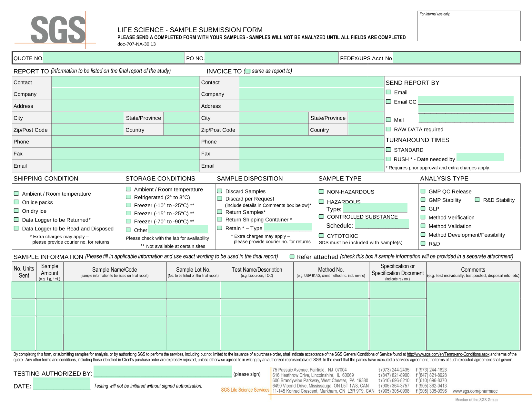Check Discard per Request option

point(220,199)
